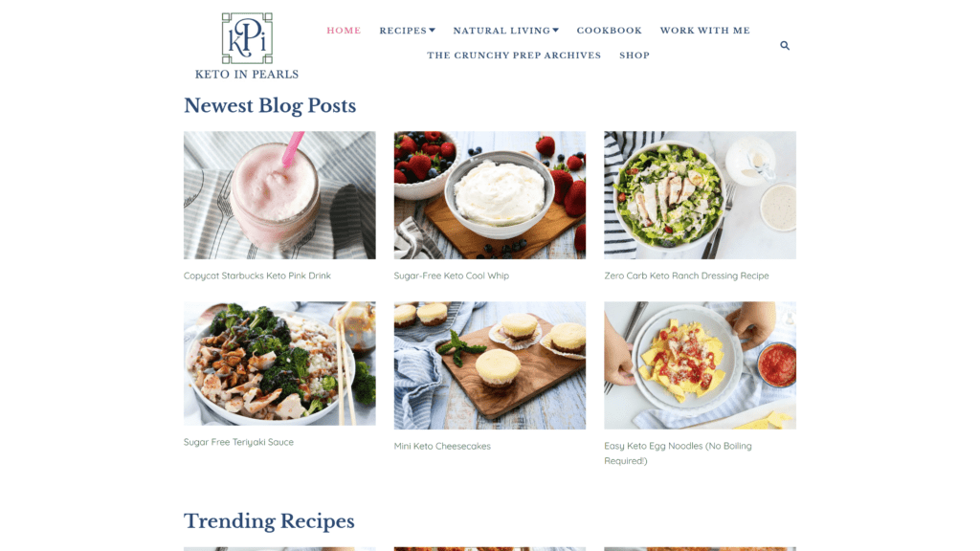Open the Work With Me page
Image resolution: width=980 pixels, height=551 pixels.
point(705,31)
